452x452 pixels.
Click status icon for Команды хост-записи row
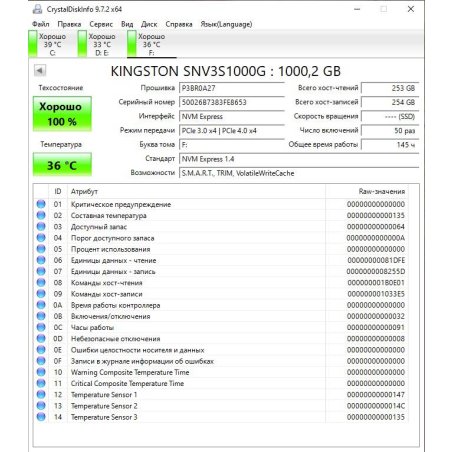(41, 294)
